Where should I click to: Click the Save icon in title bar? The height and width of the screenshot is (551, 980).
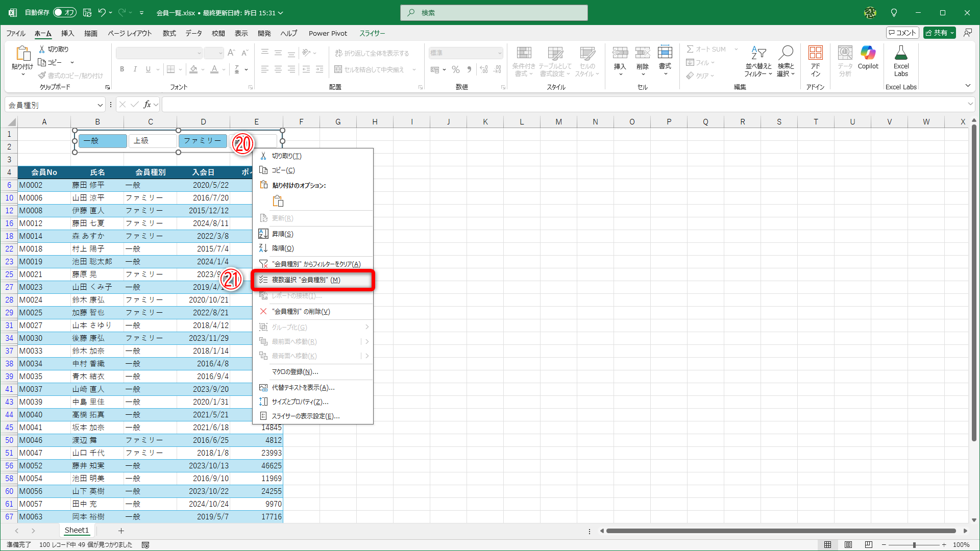click(x=87, y=12)
